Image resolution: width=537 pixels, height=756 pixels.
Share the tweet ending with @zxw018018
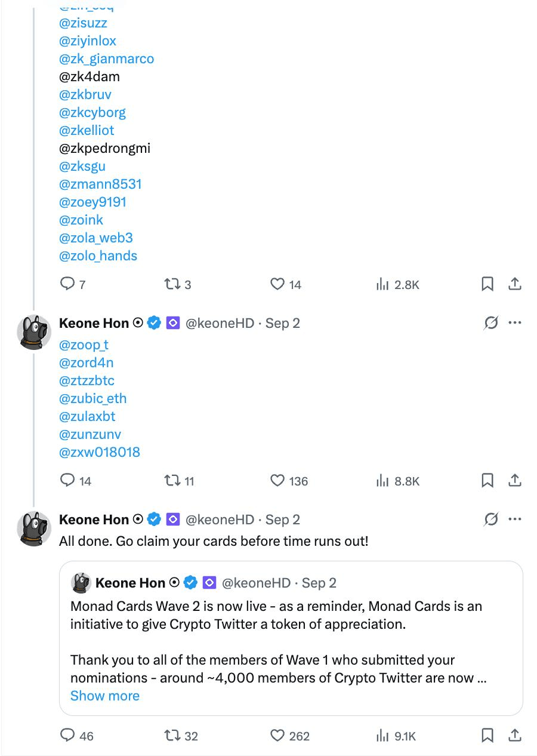(x=515, y=480)
